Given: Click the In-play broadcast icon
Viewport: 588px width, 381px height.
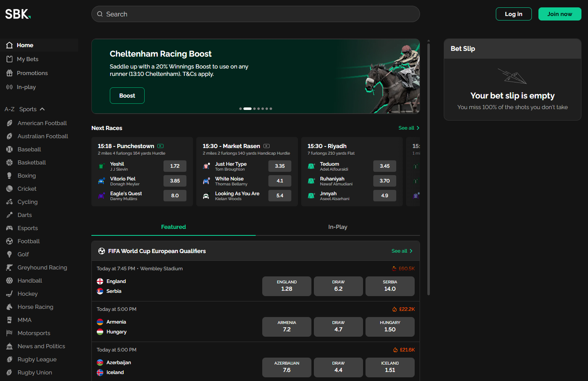Looking at the screenshot, I should coord(9,87).
